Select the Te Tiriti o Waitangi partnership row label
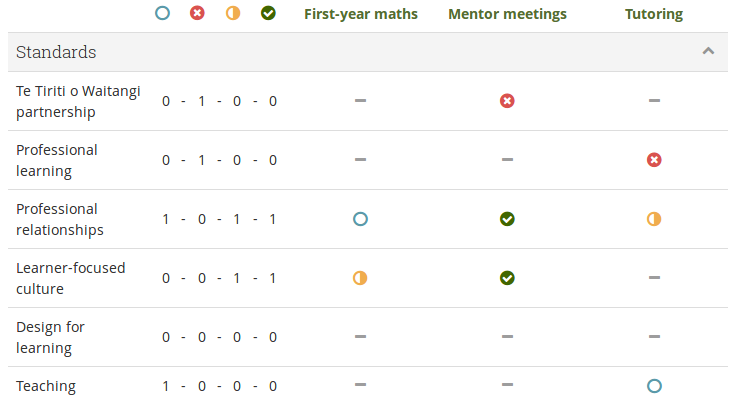739x407 pixels. point(78,101)
